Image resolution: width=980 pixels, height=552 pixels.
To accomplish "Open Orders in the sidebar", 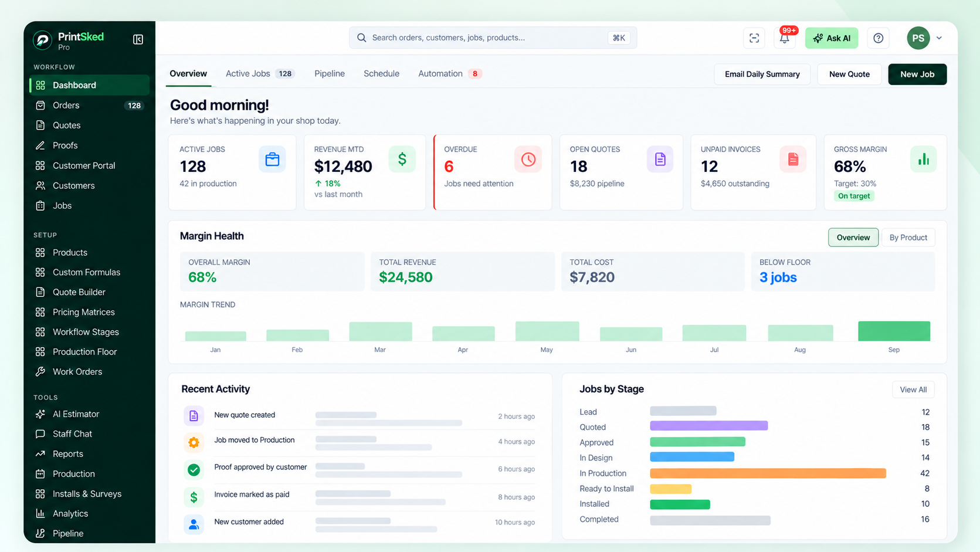I will click(89, 106).
